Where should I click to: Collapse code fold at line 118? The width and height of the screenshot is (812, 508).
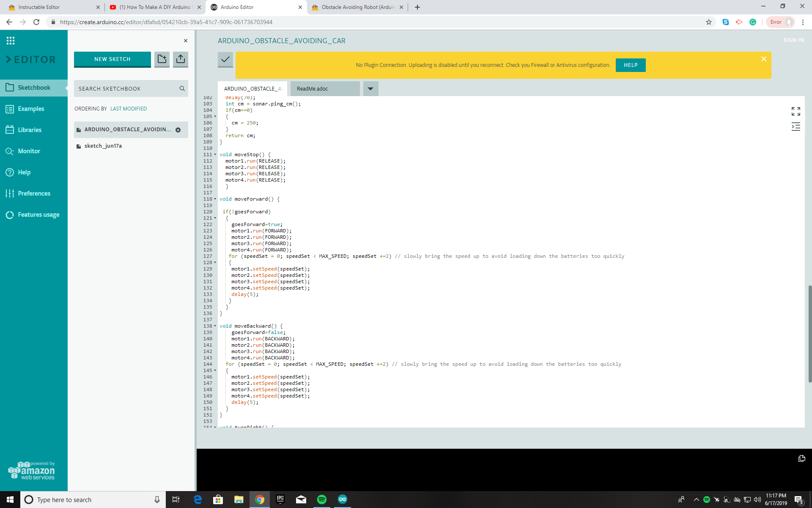(x=215, y=199)
